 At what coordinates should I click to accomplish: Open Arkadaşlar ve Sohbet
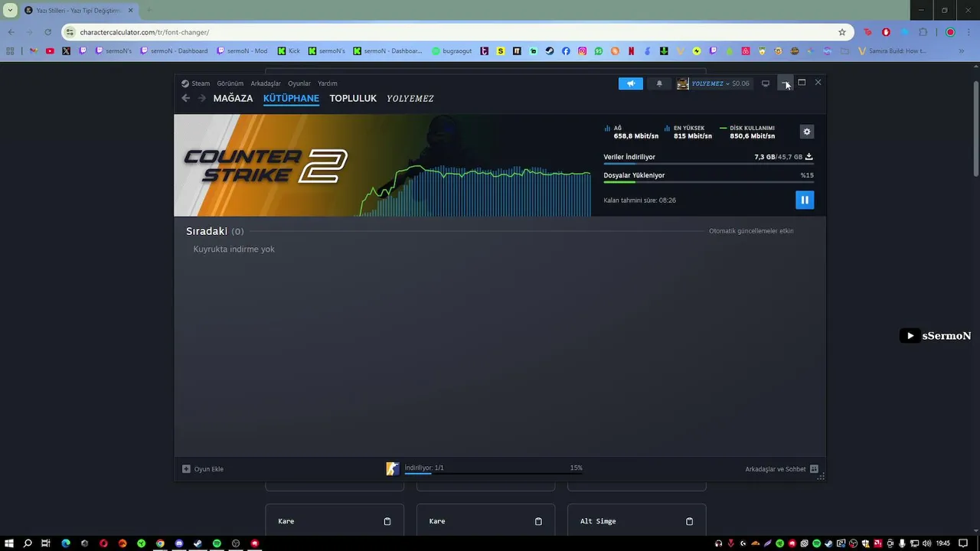click(x=782, y=469)
